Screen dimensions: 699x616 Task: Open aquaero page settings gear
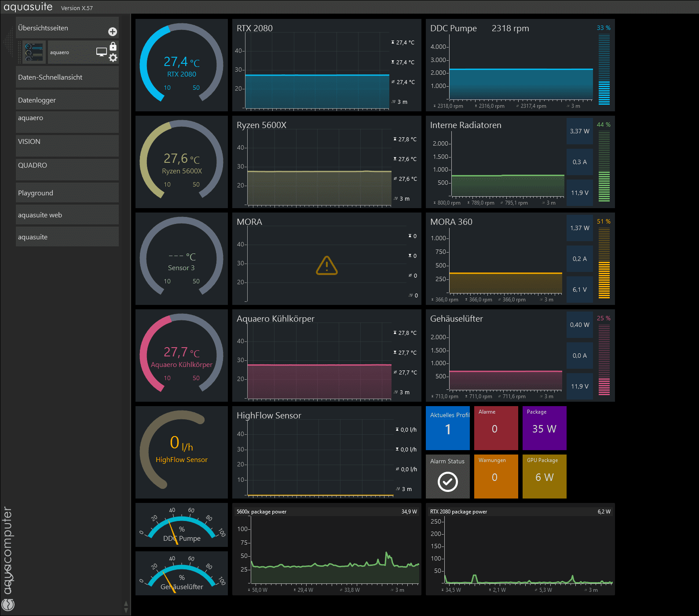[113, 58]
